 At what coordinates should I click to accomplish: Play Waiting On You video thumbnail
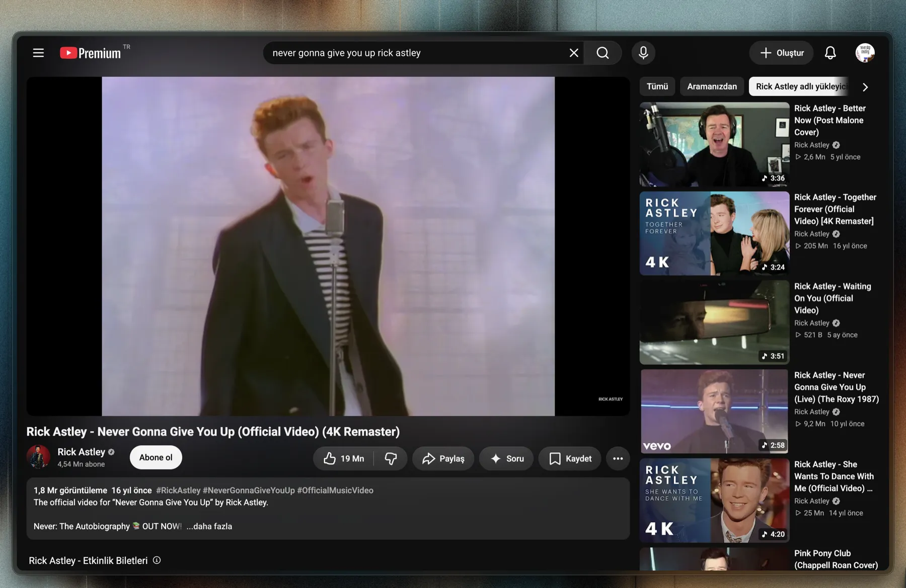[x=714, y=322]
